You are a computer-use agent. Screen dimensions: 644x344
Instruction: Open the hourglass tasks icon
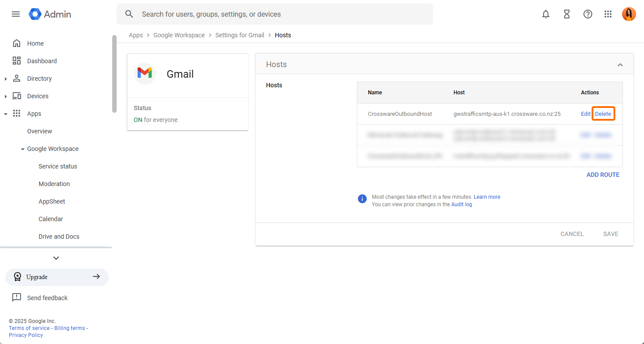coord(567,14)
